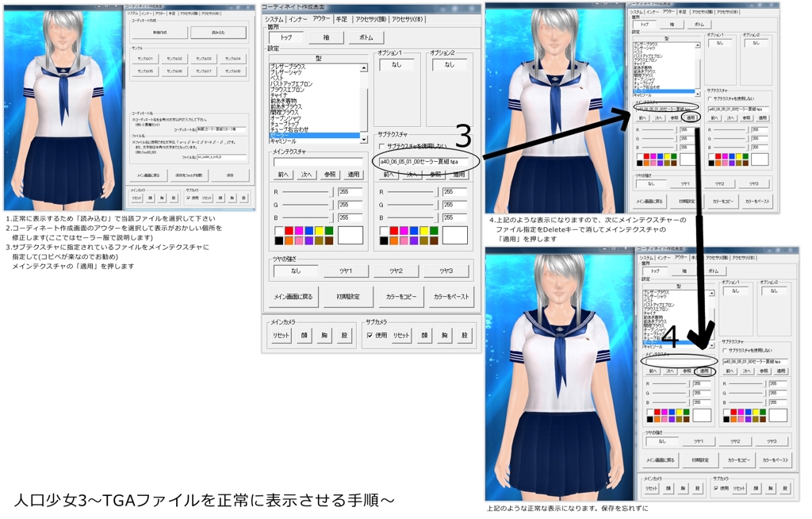Toggle サブテクスチャを使用しない checkbox in large center window
Screen dimensions: 812x519
pyautogui.click(x=382, y=146)
